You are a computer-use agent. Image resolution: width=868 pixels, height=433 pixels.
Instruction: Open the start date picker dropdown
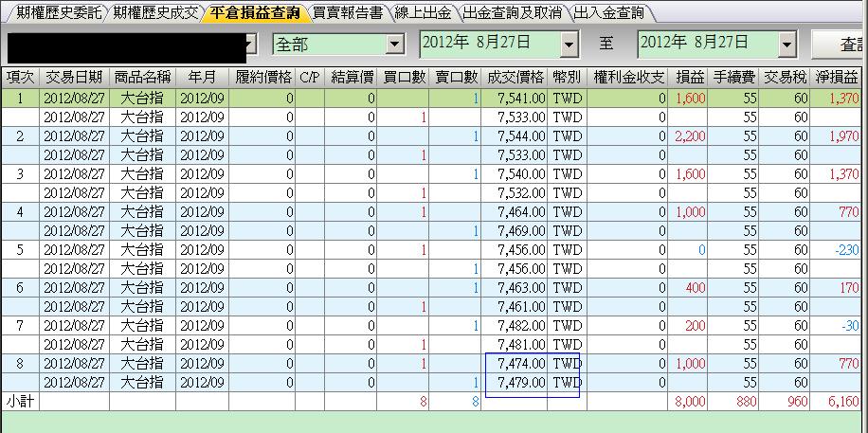pyautogui.click(x=569, y=45)
